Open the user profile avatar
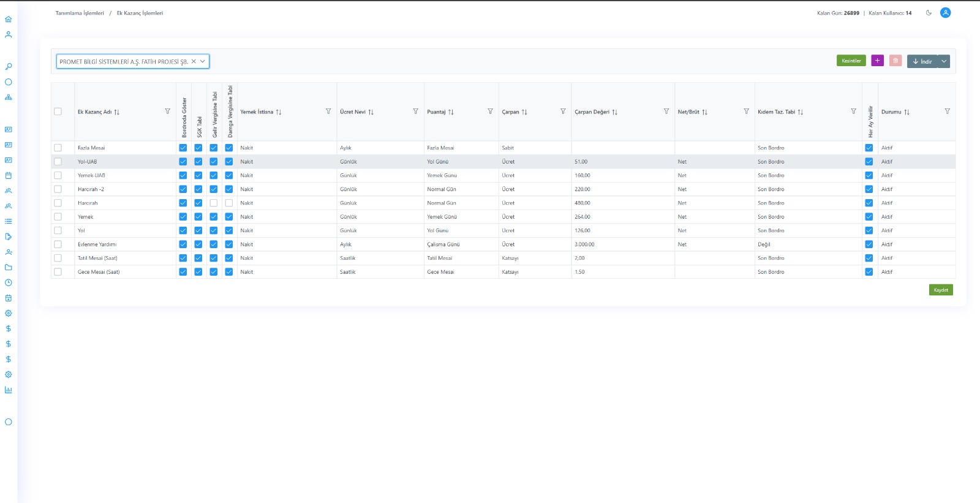The height and width of the screenshot is (503, 980). pyautogui.click(x=945, y=13)
